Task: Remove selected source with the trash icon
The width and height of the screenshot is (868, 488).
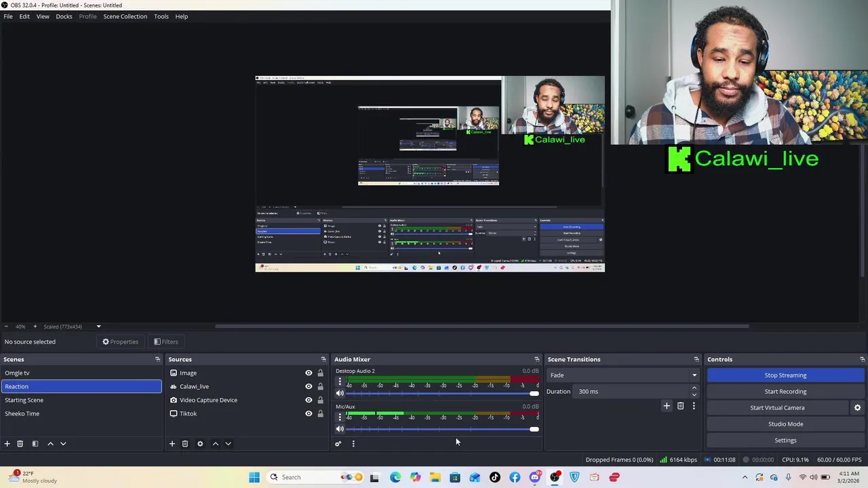Action: pyautogui.click(x=184, y=444)
